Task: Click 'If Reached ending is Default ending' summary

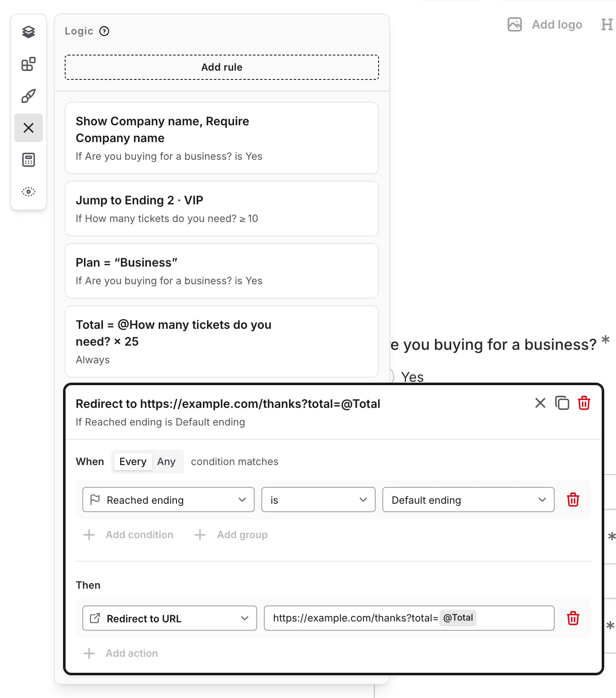Action: click(160, 422)
